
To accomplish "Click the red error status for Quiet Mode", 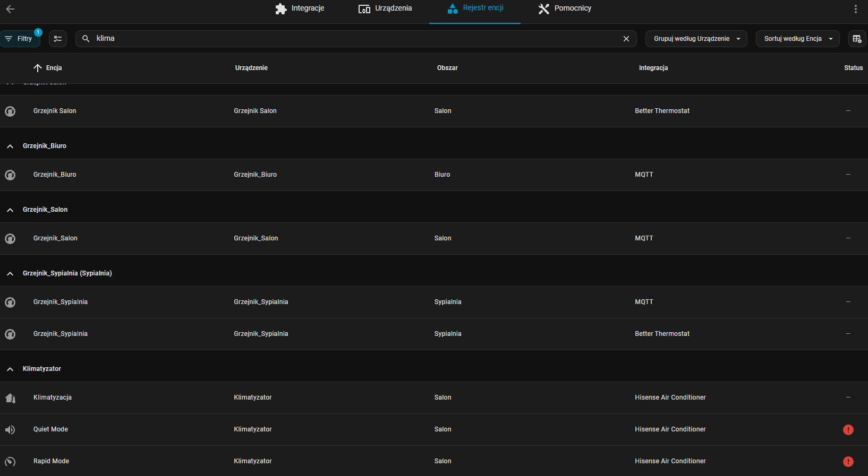I will coord(848,430).
